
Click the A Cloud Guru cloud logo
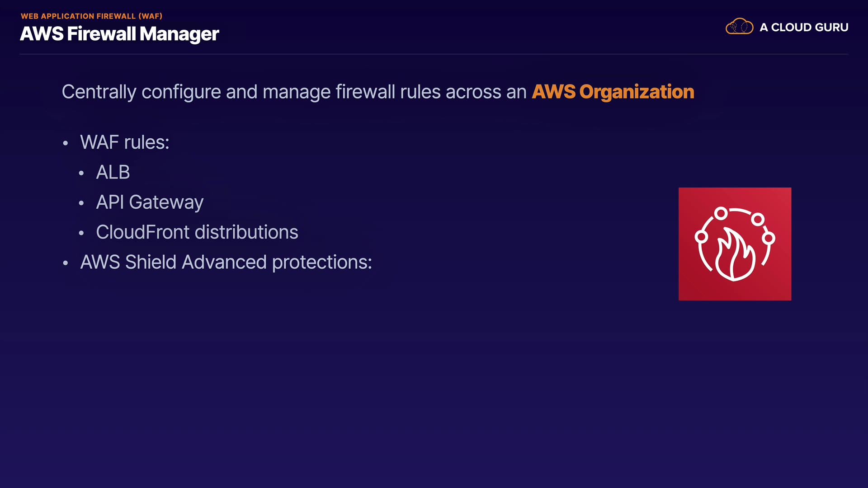click(739, 27)
